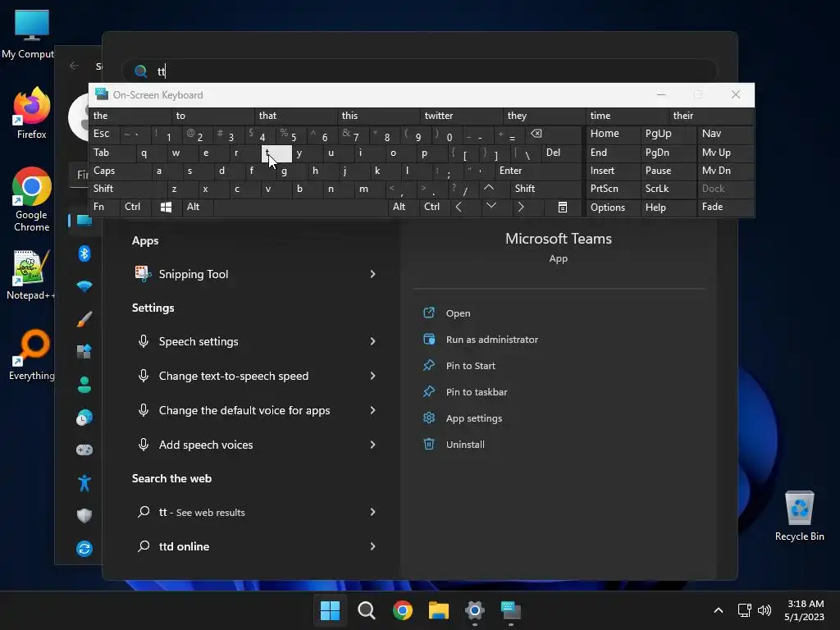Toggle the left Ctrl key on keyboard
Image resolution: width=840 pixels, height=630 pixels.
point(135,208)
